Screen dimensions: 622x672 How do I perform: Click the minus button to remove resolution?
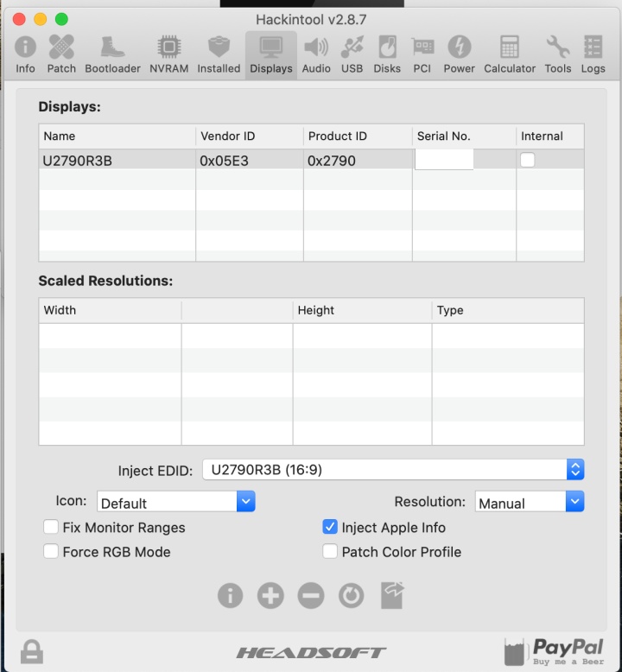pyautogui.click(x=311, y=595)
